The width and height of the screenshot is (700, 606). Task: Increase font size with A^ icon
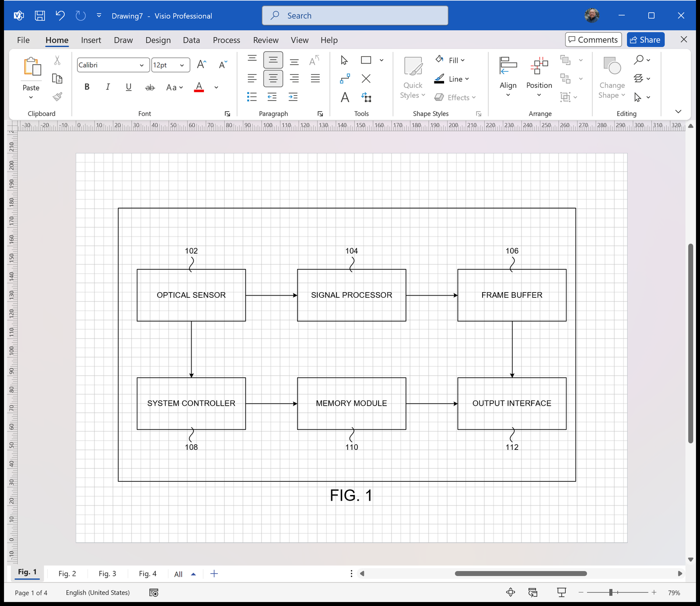[x=201, y=65]
